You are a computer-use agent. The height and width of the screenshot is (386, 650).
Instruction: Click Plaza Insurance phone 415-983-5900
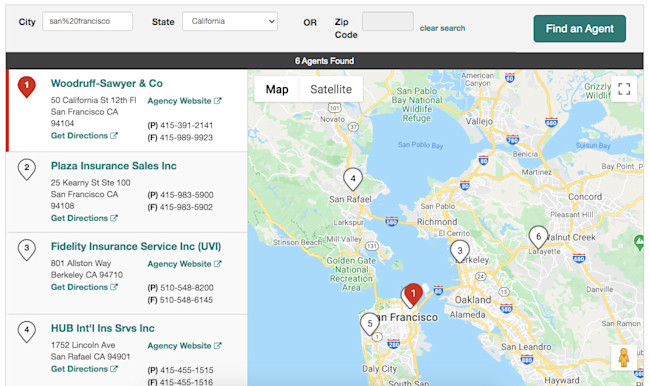tap(187, 195)
